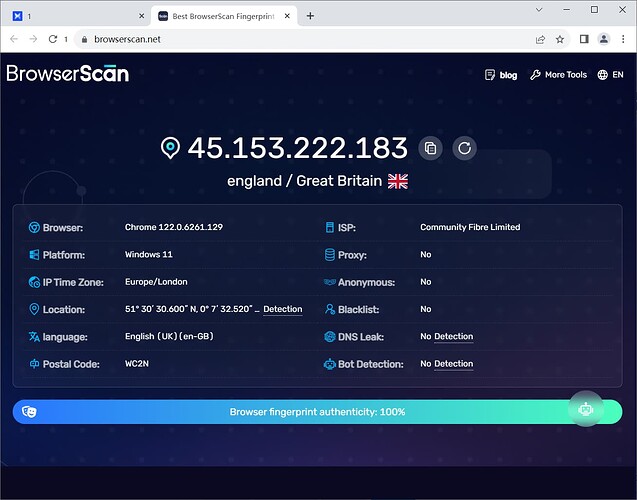Click the BrowserScan logo

point(68,74)
